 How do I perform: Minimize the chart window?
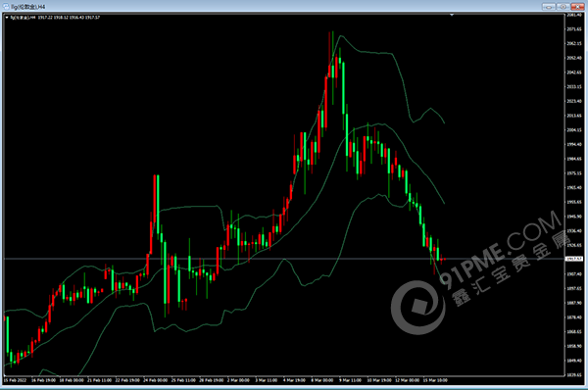pos(548,7)
